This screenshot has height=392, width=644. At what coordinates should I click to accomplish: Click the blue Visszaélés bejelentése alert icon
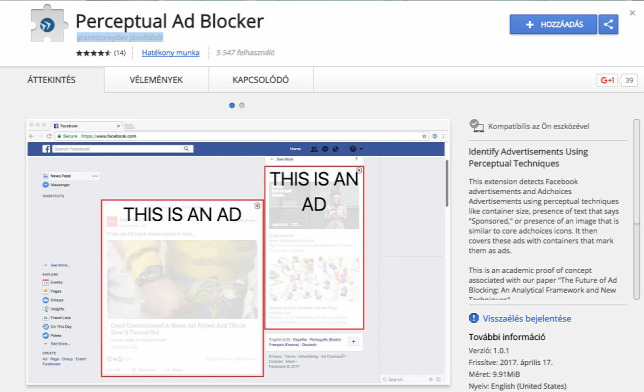pyautogui.click(x=474, y=318)
